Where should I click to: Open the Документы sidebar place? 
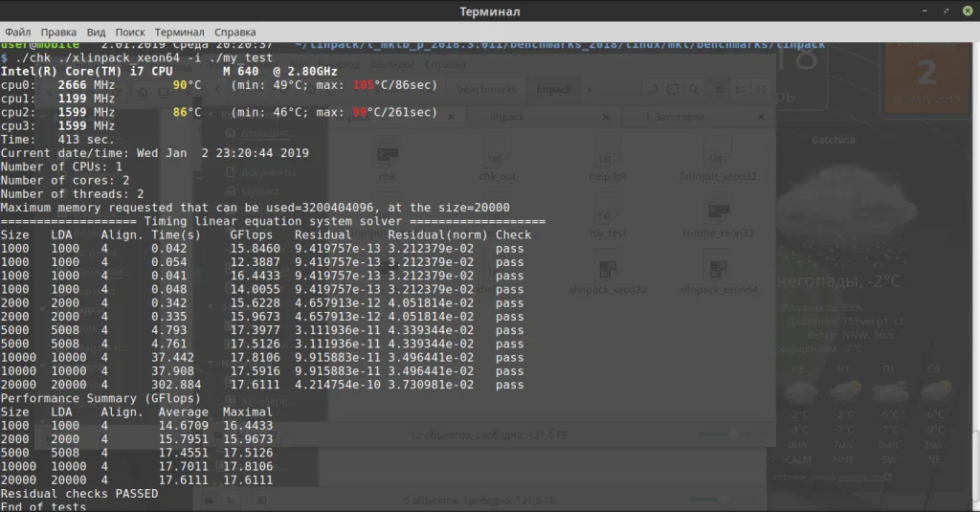[x=262, y=172]
